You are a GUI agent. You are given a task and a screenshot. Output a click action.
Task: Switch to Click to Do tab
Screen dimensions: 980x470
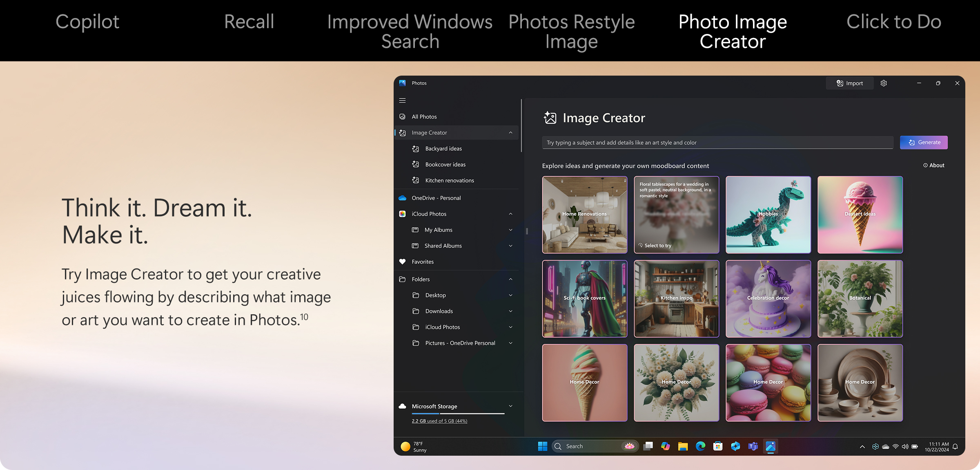[894, 22]
